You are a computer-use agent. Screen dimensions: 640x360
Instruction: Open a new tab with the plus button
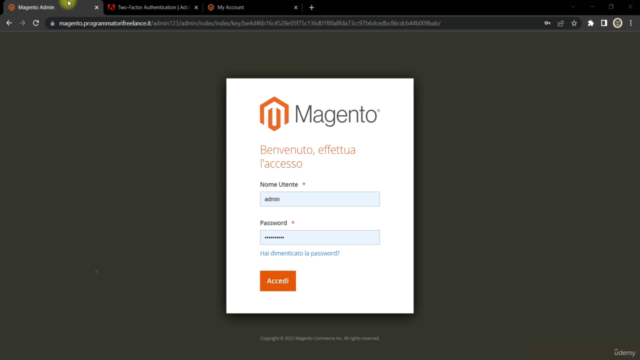311,7
